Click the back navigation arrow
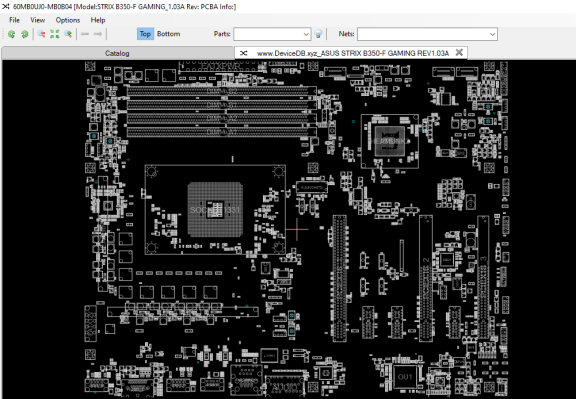The height and width of the screenshot is (399, 576). click(85, 34)
